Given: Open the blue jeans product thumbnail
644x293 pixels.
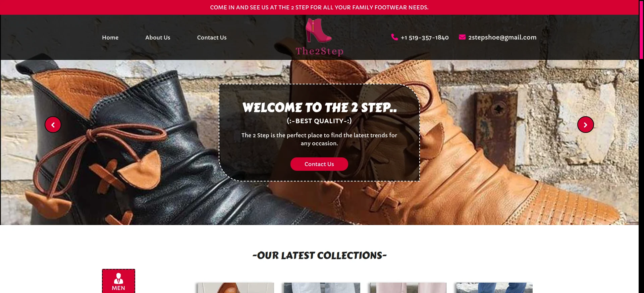Looking at the screenshot, I should (494, 288).
